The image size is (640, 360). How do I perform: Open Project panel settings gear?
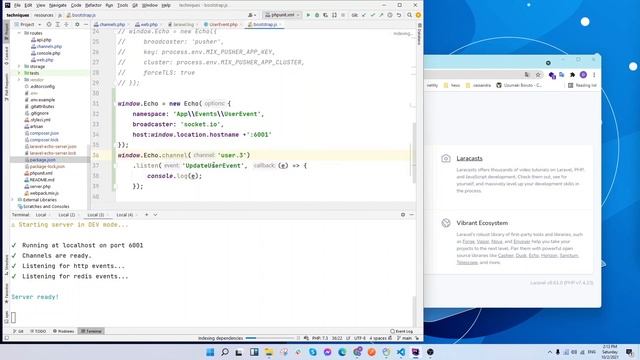click(77, 24)
